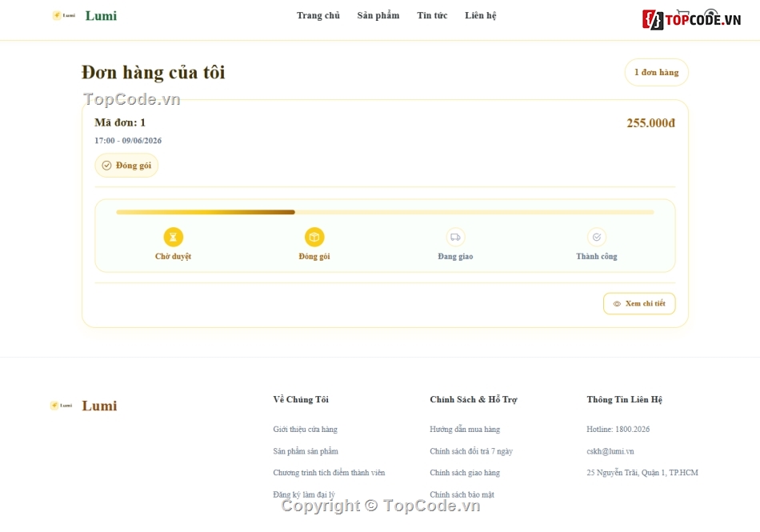Open Chương trình tích điểm thành viên link

329,473
